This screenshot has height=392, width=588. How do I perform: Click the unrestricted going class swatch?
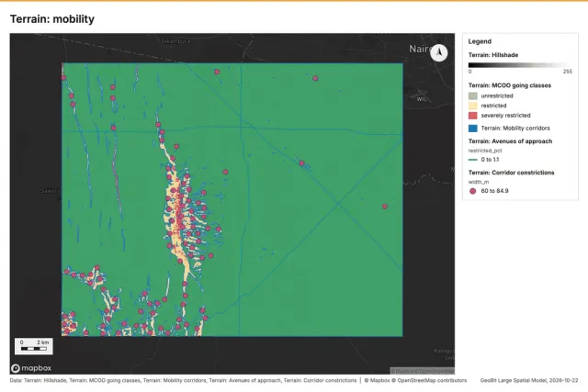(473, 96)
